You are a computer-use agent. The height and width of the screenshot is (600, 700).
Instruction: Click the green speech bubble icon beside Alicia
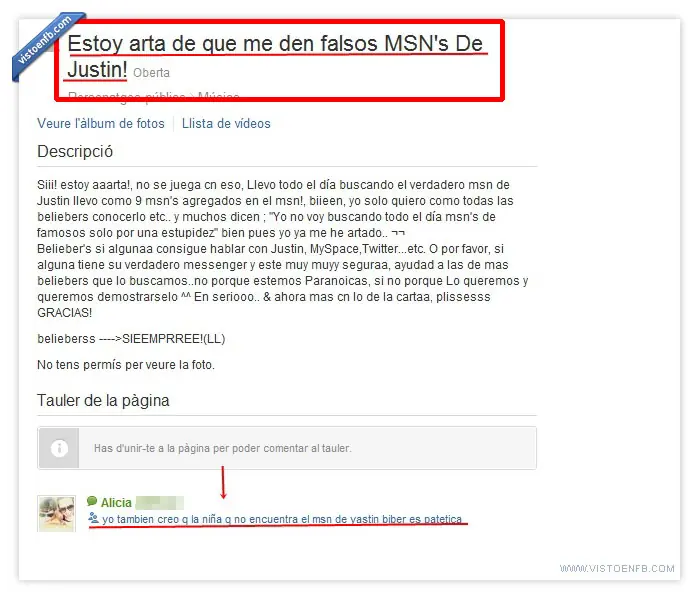pos(92,501)
